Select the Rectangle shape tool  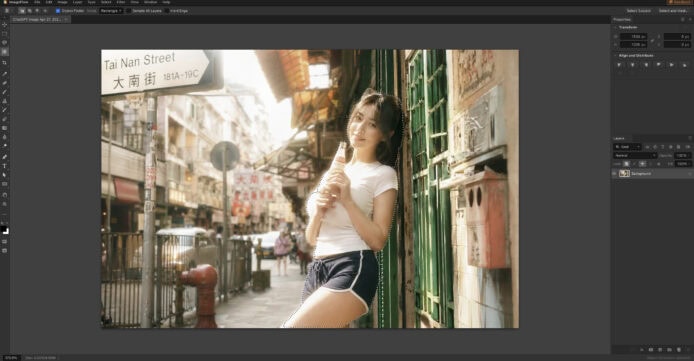coord(4,184)
